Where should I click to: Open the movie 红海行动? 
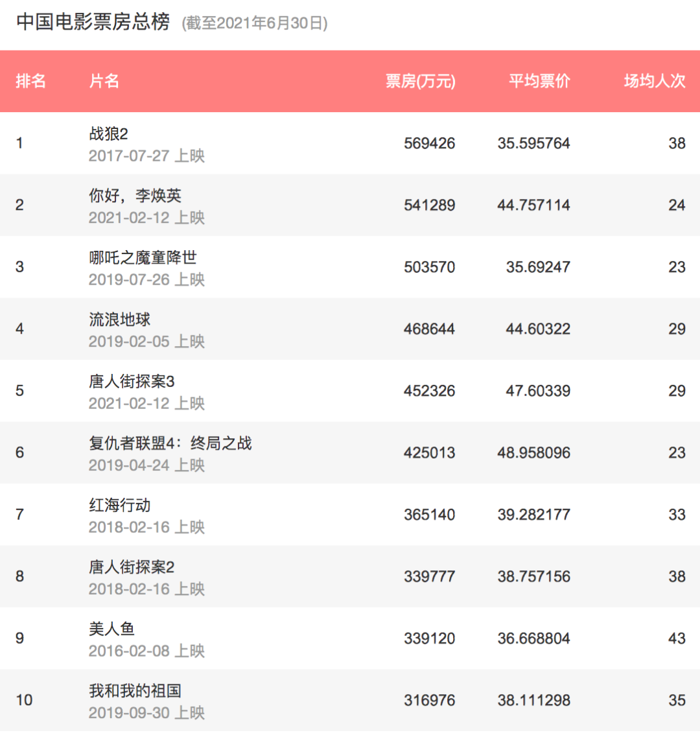(119, 506)
